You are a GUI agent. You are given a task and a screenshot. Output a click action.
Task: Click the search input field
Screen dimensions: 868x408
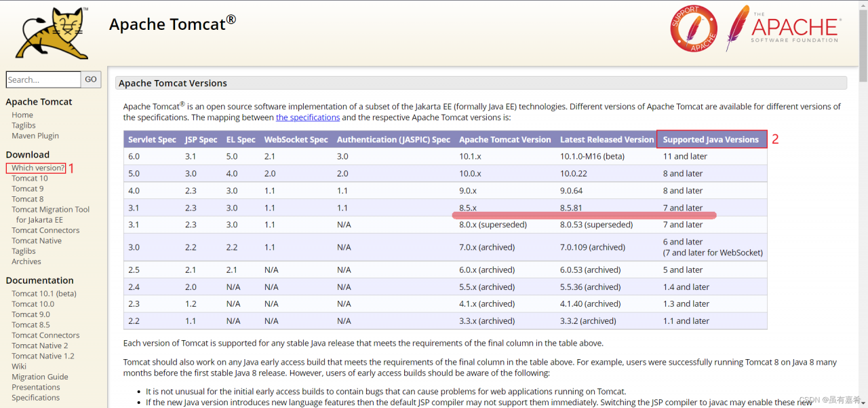coord(43,79)
